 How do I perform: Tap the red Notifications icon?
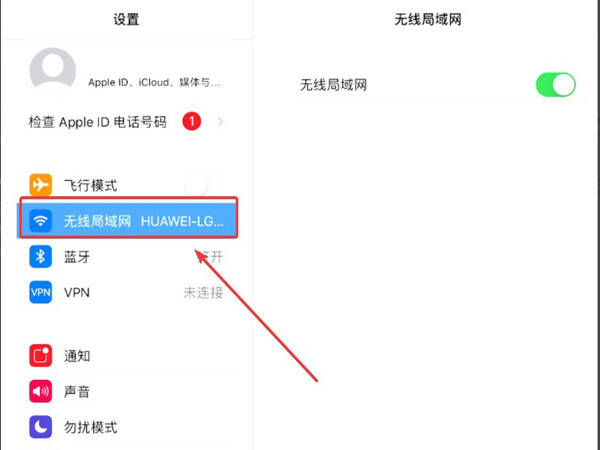tap(41, 355)
